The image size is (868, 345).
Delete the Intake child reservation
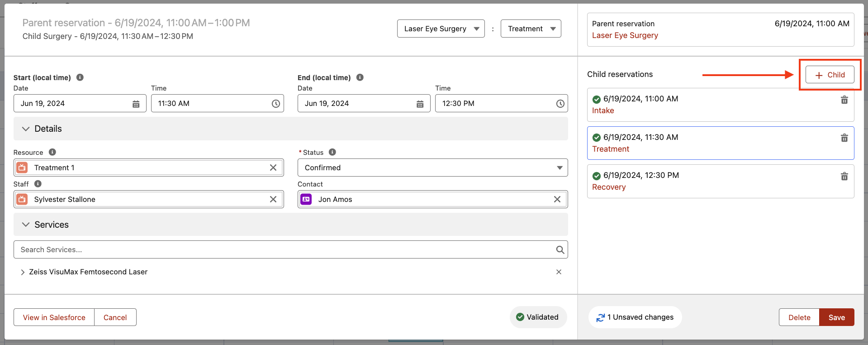point(844,100)
